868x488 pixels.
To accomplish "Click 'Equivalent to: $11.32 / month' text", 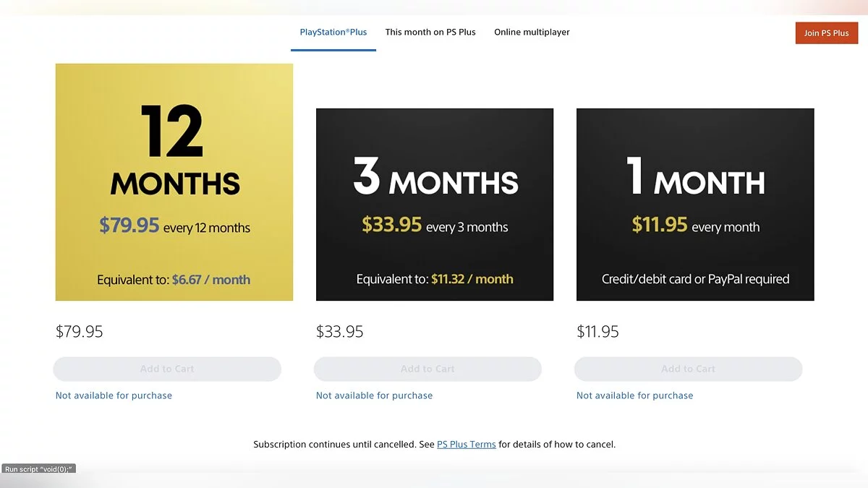I will click(435, 279).
